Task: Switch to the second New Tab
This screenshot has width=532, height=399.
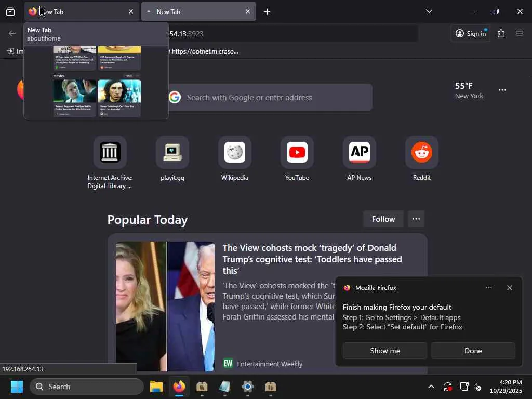Action: 198,12
